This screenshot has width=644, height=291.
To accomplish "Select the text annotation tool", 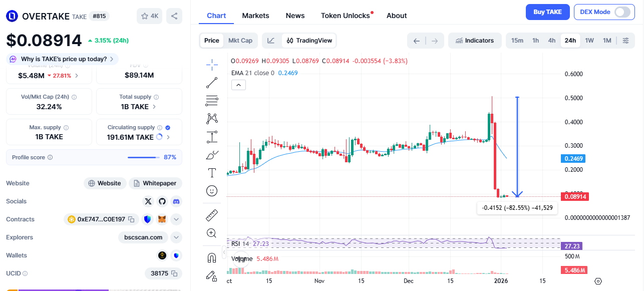I will (x=211, y=172).
